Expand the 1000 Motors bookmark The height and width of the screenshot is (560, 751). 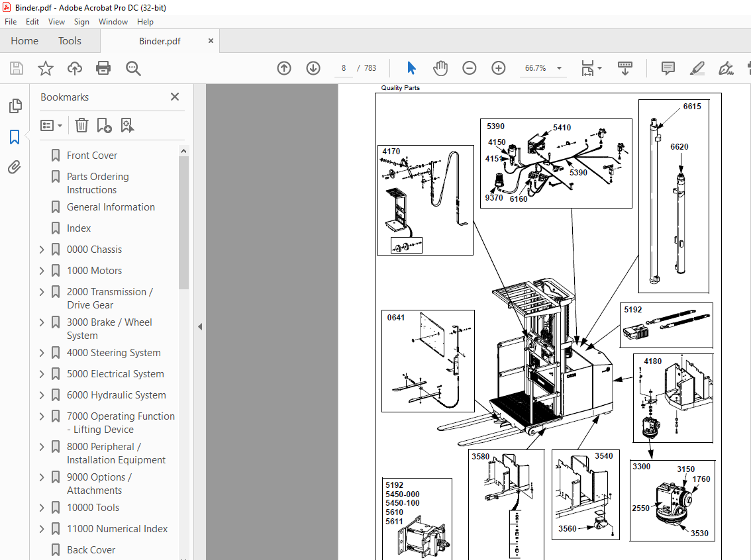tap(42, 271)
